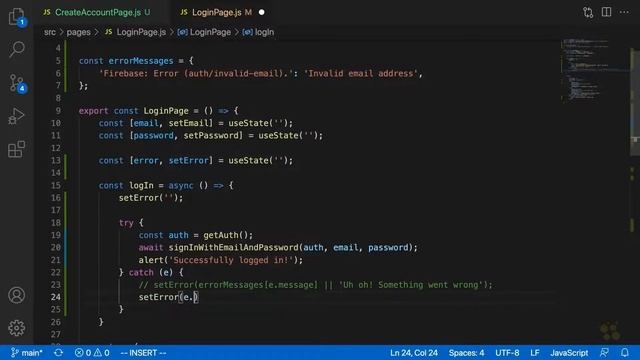This screenshot has height=360, width=640.
Task: Click 'setEmail' in useState line
Action: (188, 123)
